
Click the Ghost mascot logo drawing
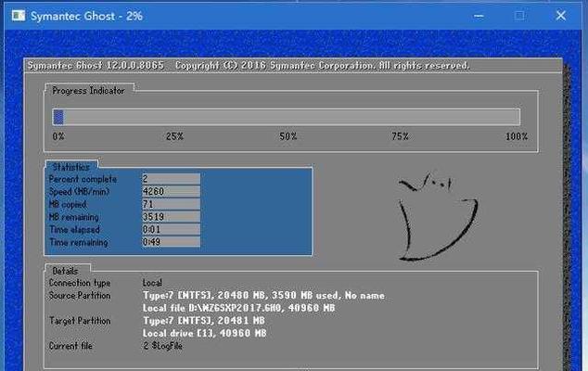(437, 217)
